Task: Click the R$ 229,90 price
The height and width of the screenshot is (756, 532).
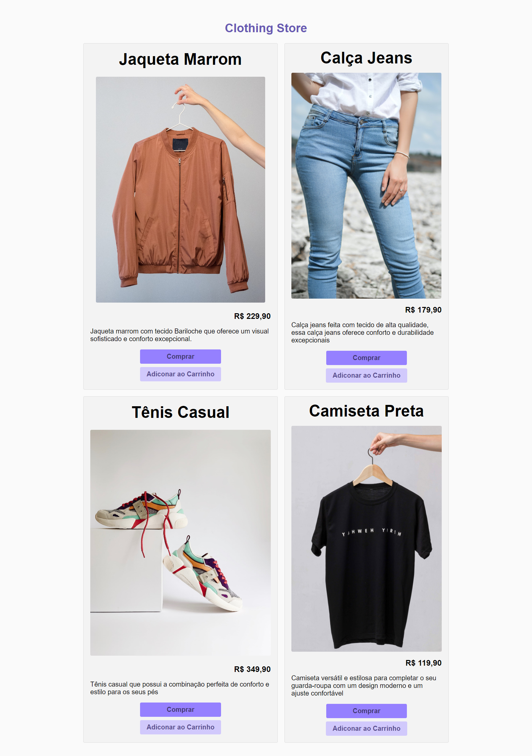Action: 252,316
